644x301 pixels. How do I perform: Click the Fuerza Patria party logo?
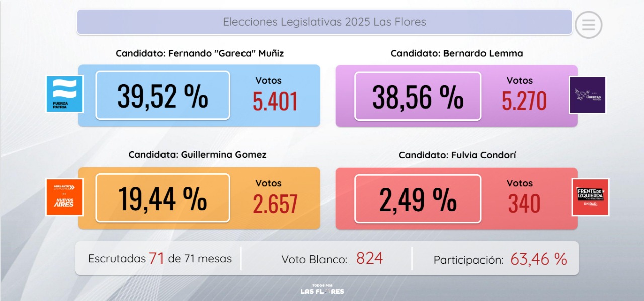64,94
